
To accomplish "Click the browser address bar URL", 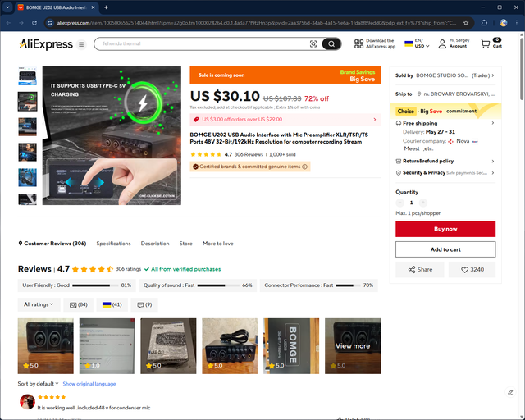I will pos(257,23).
